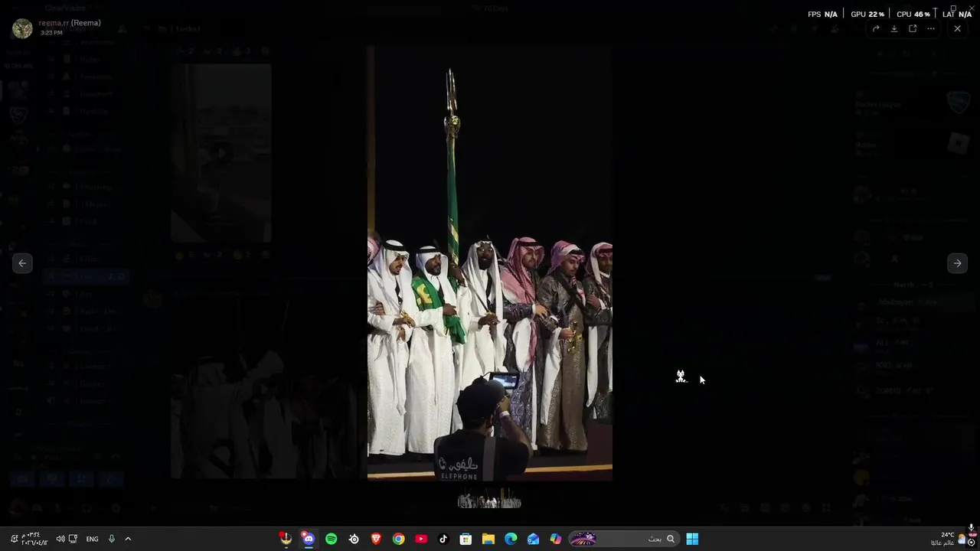Image resolution: width=980 pixels, height=551 pixels.
Task: Open YouTube app from the taskbar
Action: click(x=421, y=539)
